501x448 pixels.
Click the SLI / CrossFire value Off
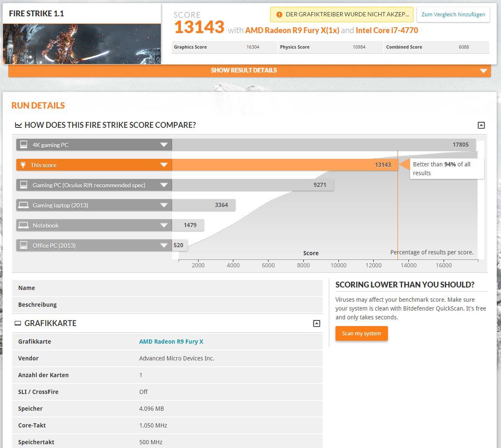click(143, 392)
